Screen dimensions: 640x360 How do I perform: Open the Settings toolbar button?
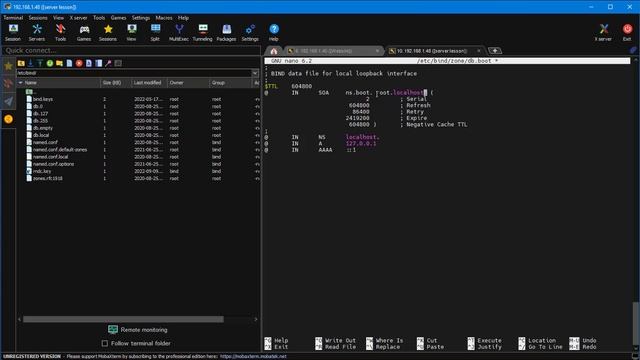click(x=250, y=33)
